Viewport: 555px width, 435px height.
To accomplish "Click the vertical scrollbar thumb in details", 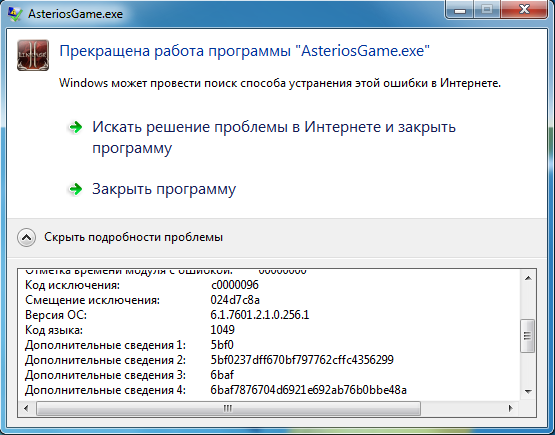I will pos(528,336).
